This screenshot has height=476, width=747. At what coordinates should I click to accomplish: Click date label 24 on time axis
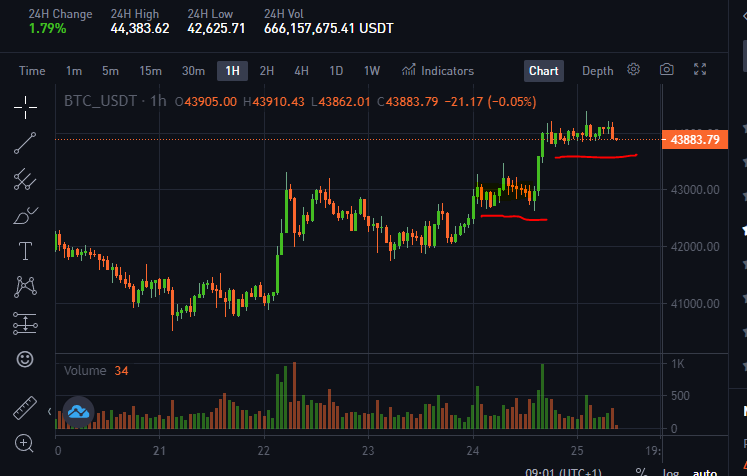(x=473, y=451)
